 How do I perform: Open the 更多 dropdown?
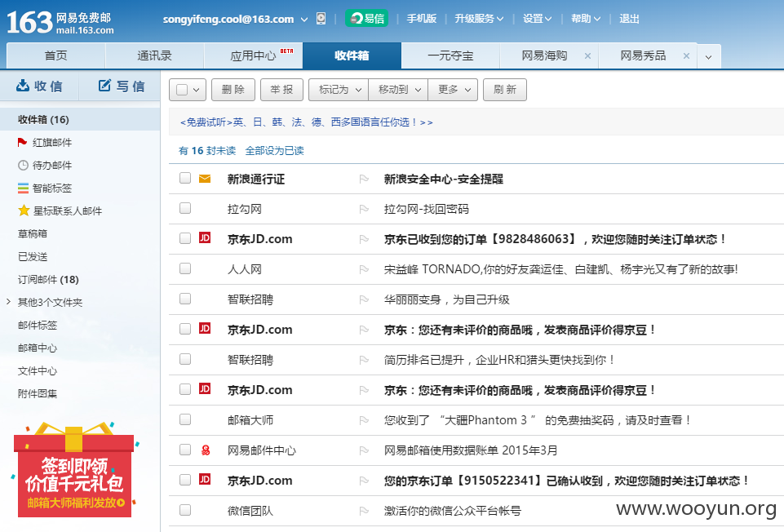pos(453,90)
